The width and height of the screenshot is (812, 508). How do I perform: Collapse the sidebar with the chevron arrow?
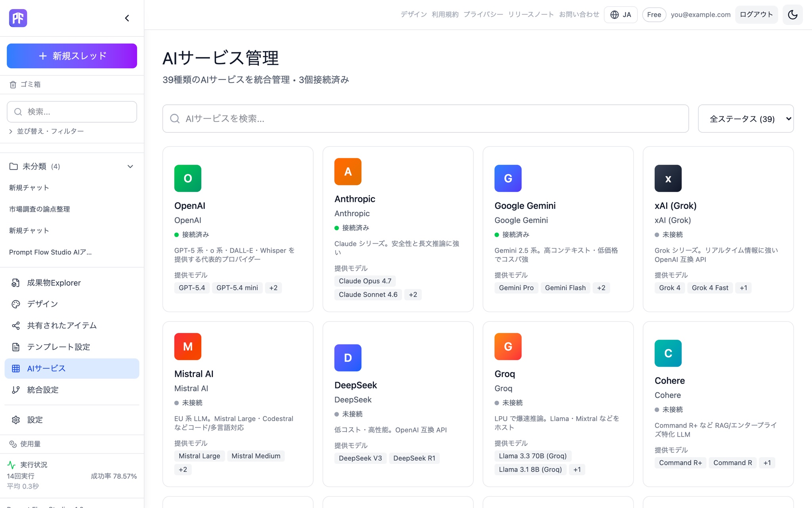[x=127, y=18]
